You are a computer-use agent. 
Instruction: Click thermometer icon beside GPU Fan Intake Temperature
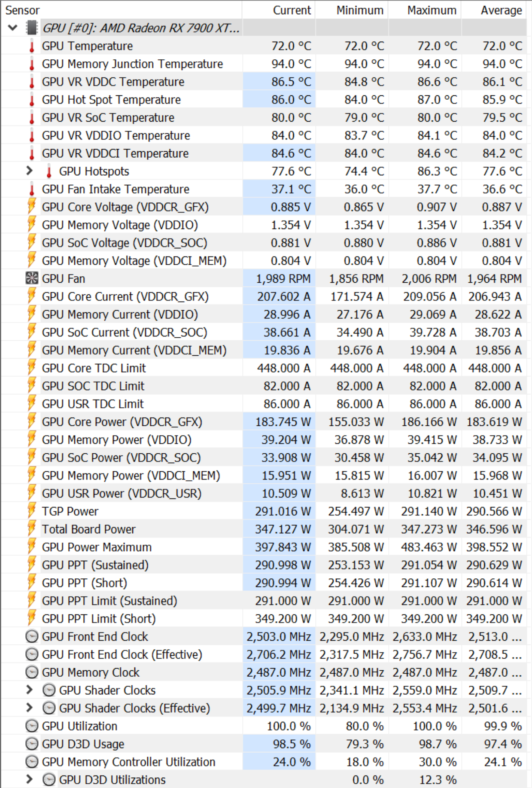[32, 189]
